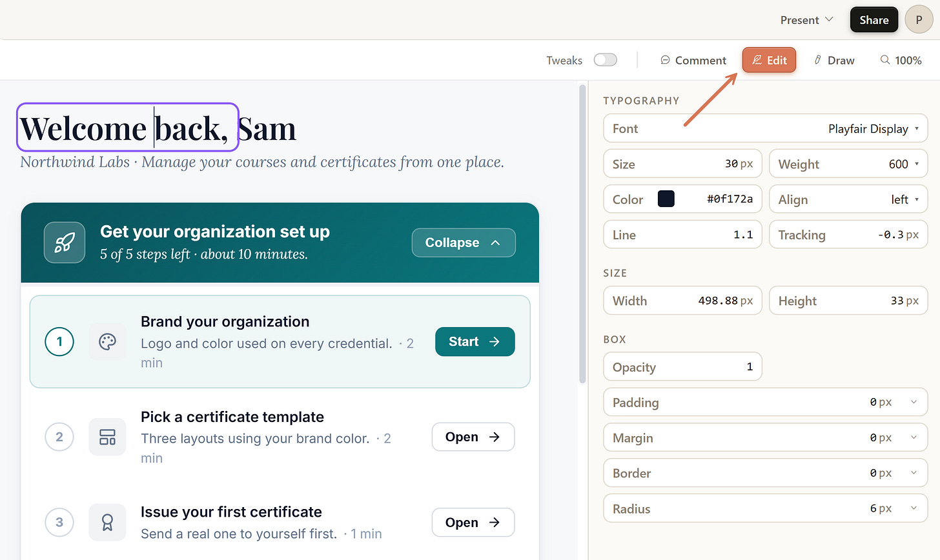Click Three layouts using your brand color text
The image size is (940, 560).
(x=255, y=439)
